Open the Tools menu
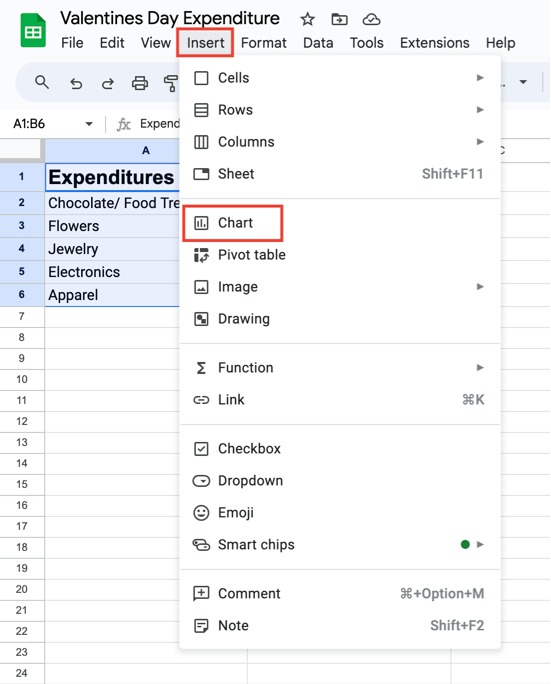 366,43
